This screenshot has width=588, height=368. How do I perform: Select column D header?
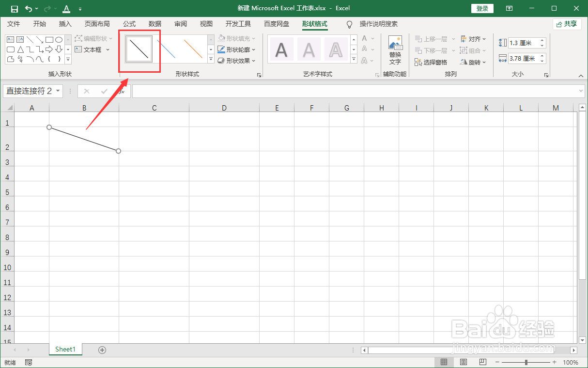(x=224, y=108)
